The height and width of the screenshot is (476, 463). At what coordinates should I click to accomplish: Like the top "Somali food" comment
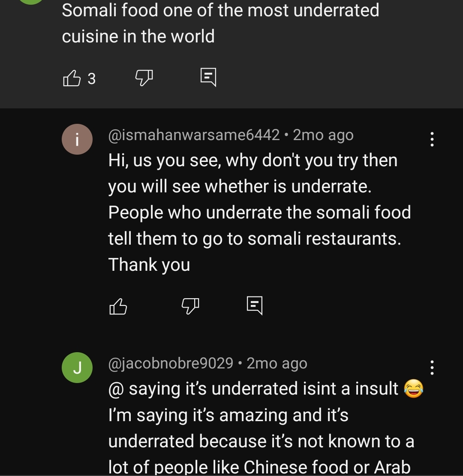click(72, 78)
